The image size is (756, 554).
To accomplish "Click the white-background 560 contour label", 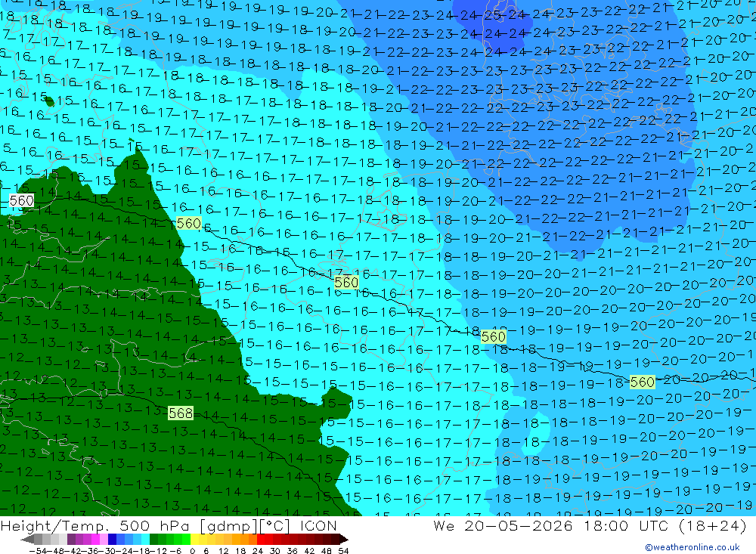I will coord(22,200).
